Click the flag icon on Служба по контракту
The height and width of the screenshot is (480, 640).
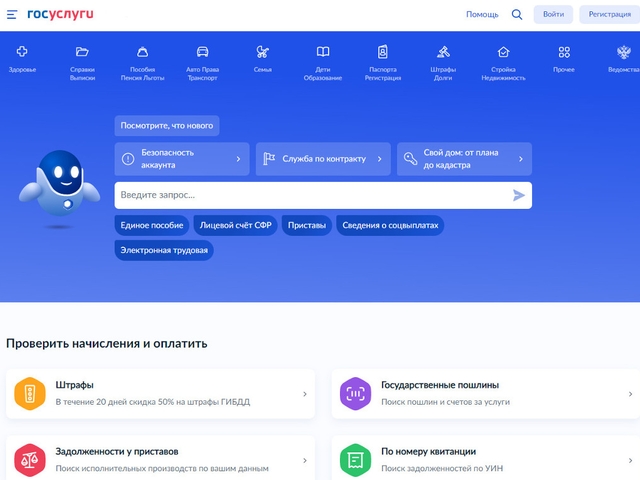pyautogui.click(x=269, y=159)
